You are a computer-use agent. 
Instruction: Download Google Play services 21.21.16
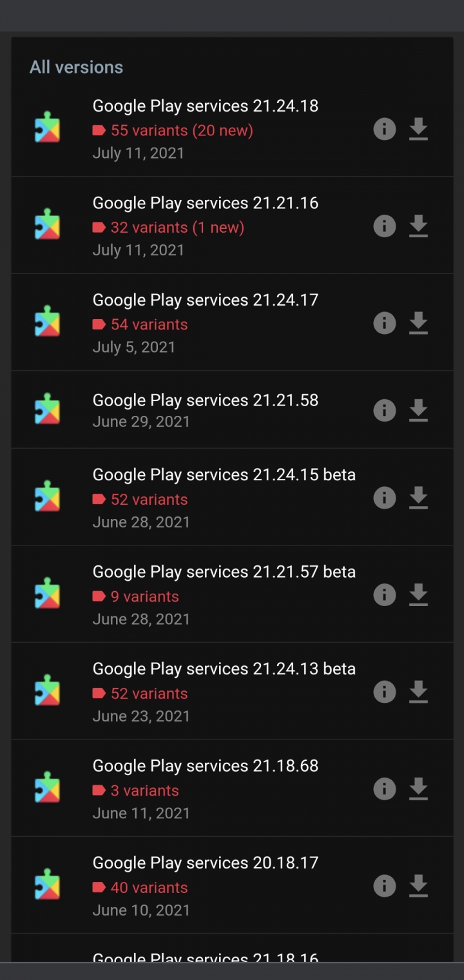pos(419,226)
